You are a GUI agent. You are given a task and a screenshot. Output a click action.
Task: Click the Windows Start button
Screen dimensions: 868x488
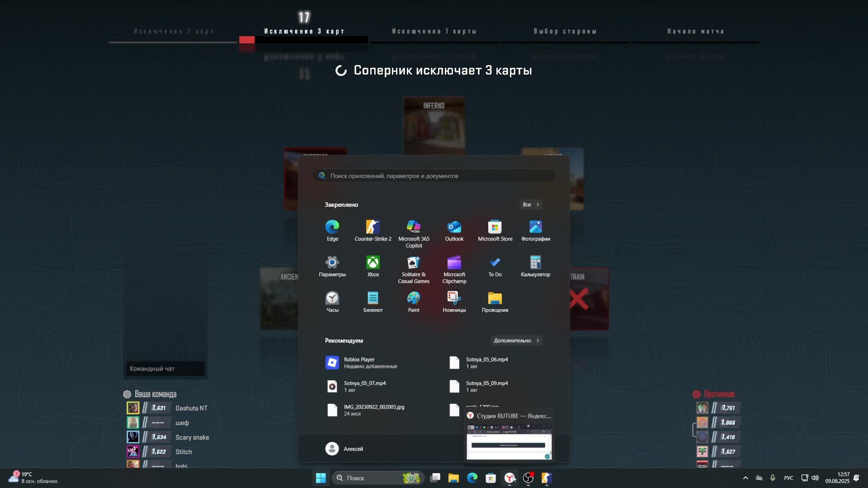click(x=321, y=478)
